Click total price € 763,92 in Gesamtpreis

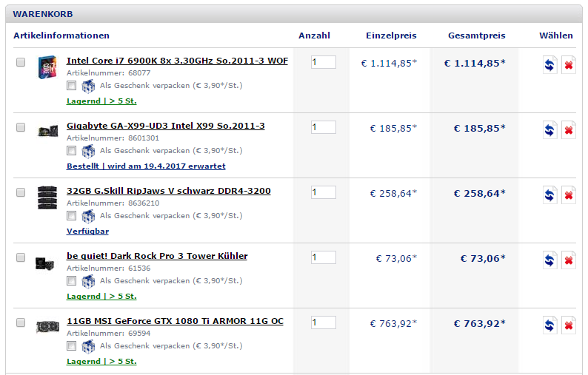pyautogui.click(x=480, y=324)
